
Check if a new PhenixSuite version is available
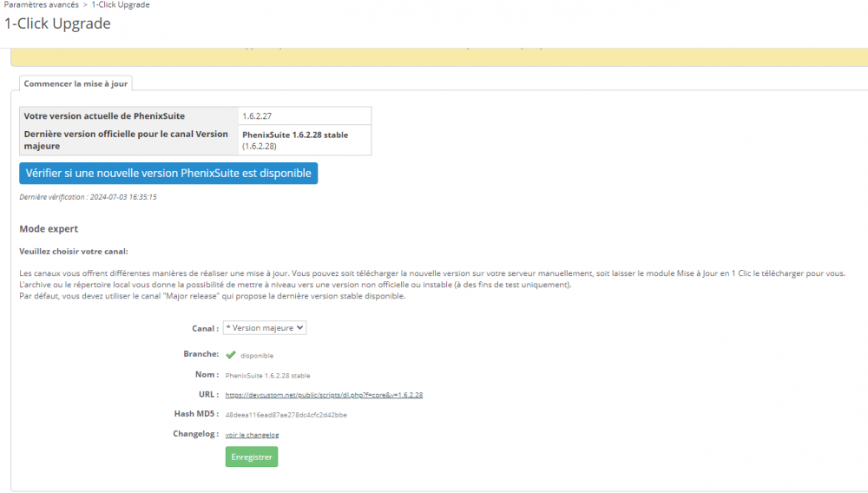pos(168,174)
